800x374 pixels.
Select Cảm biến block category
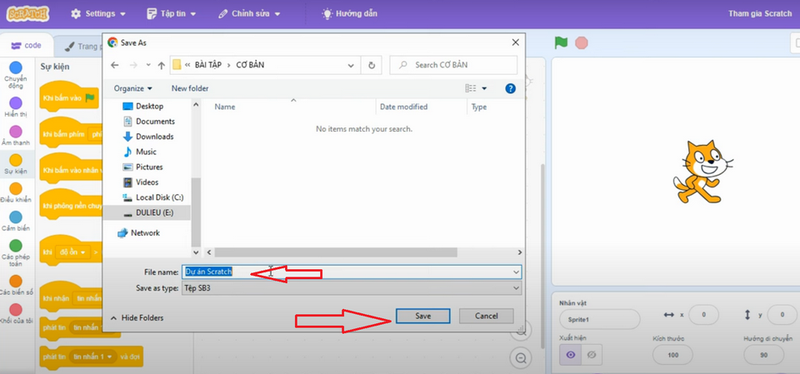[16, 221]
